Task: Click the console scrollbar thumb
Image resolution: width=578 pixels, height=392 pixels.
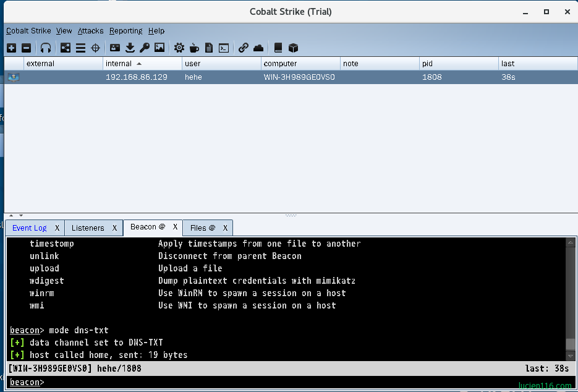Action: (570, 344)
